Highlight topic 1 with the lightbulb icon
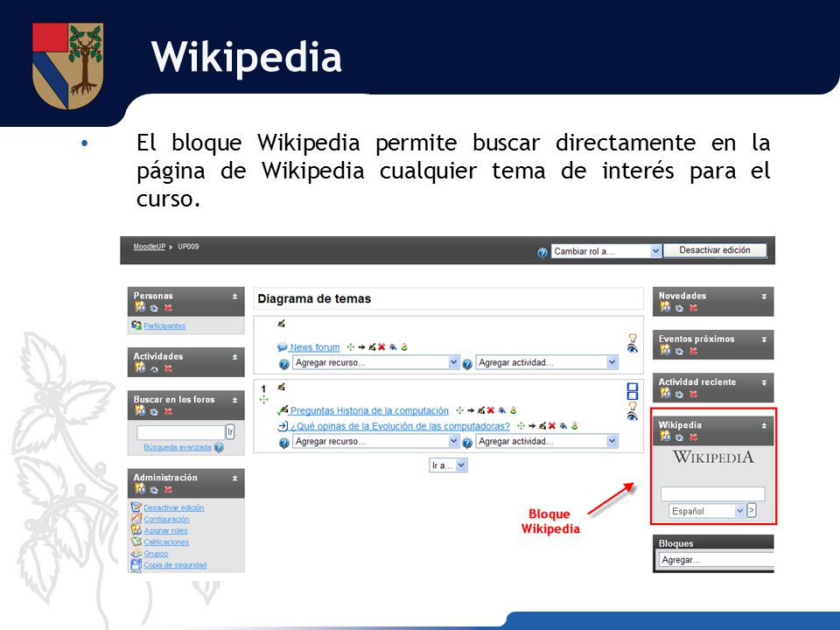The width and height of the screenshot is (840, 630). pyautogui.click(x=633, y=406)
